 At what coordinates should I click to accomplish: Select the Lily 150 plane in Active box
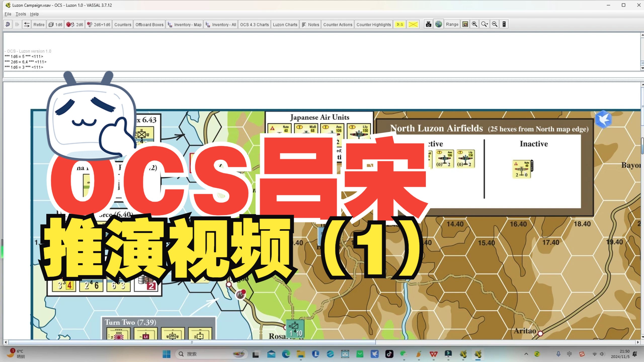[465, 159]
